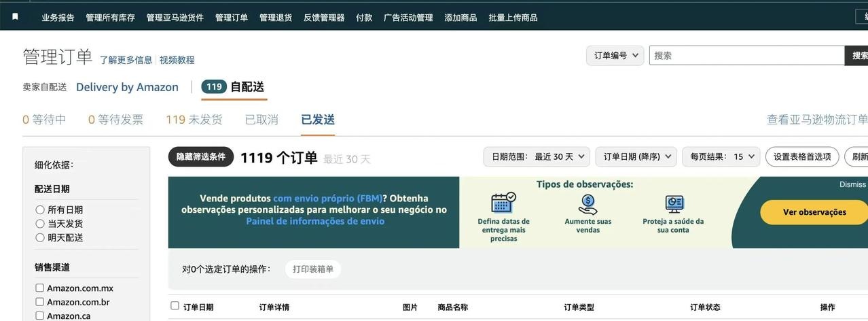Select the 明天配送 radio button
The image size is (868, 321).
tap(40, 237)
